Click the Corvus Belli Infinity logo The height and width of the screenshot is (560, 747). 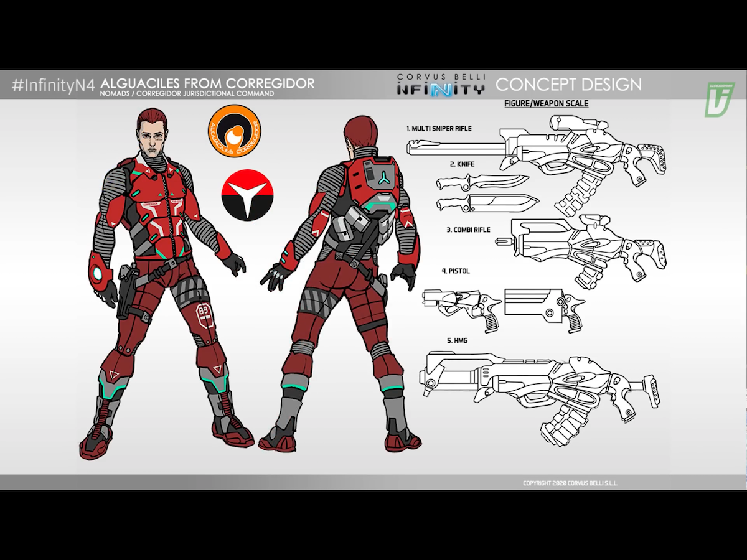pyautogui.click(x=441, y=84)
